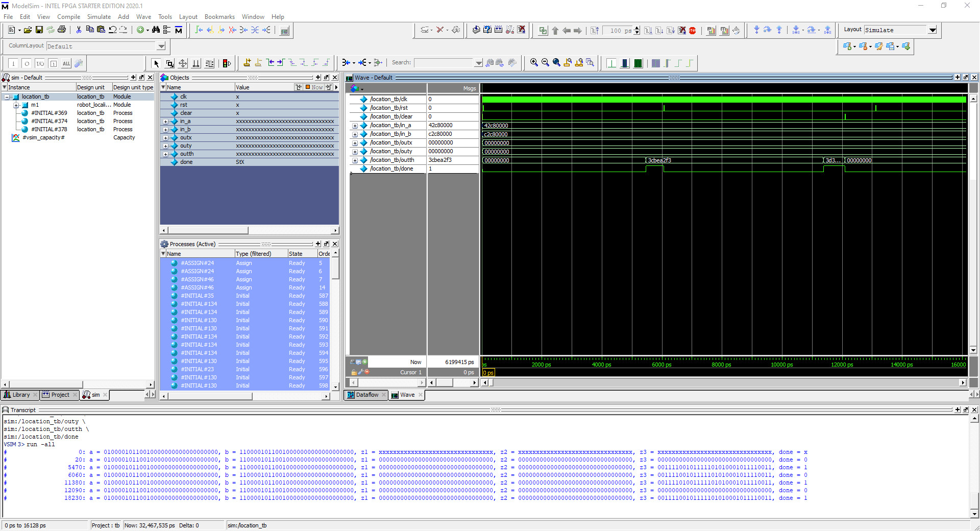Click the 'Type (filtered)' column header
The image size is (980, 531).
click(x=261, y=254)
